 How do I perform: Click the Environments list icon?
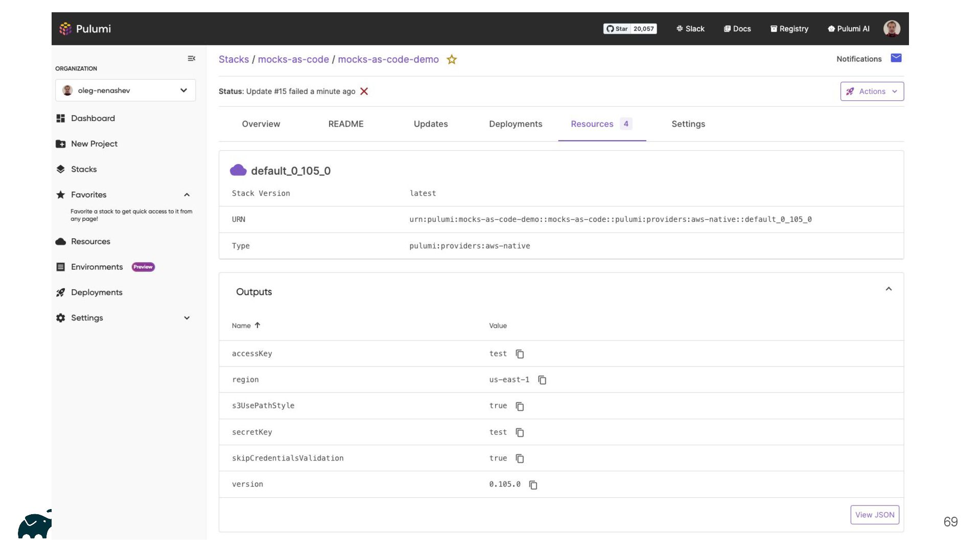click(61, 267)
